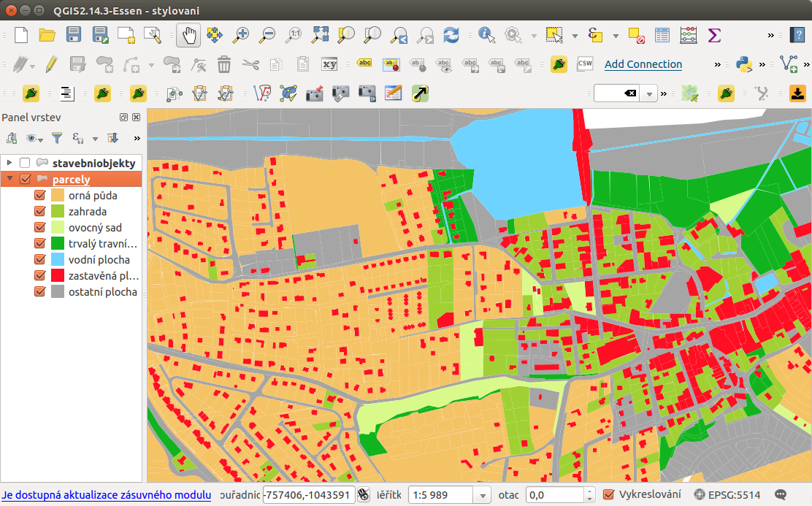Click the Refresh map icon

(x=451, y=35)
